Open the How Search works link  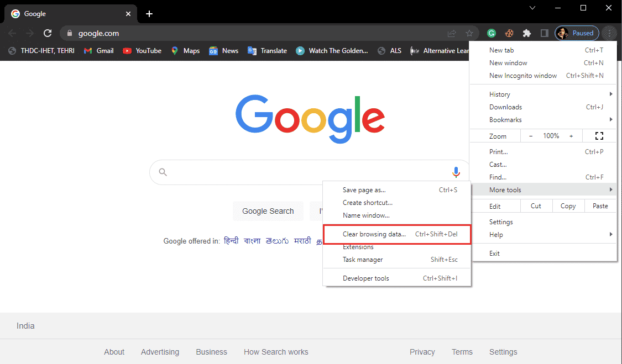(x=276, y=352)
